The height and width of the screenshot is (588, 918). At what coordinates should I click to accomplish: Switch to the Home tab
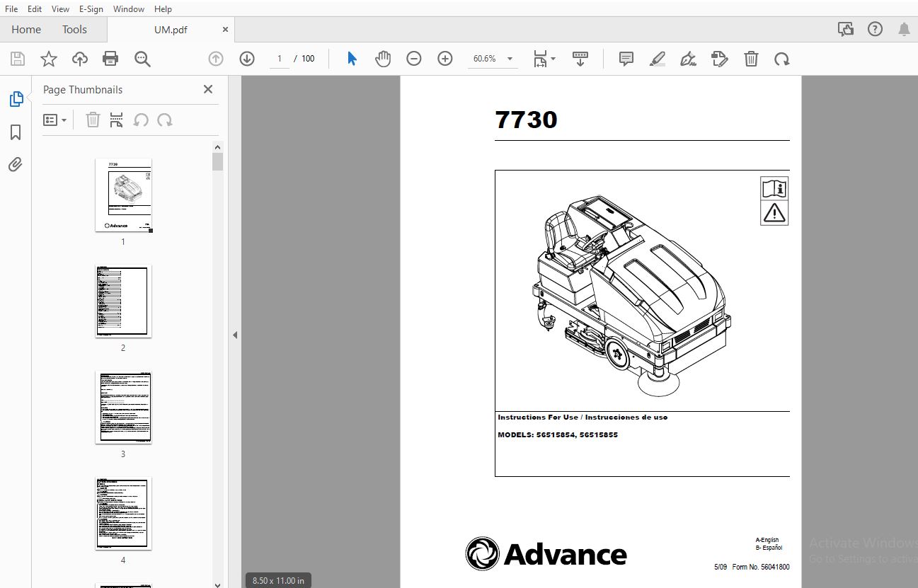(x=26, y=29)
